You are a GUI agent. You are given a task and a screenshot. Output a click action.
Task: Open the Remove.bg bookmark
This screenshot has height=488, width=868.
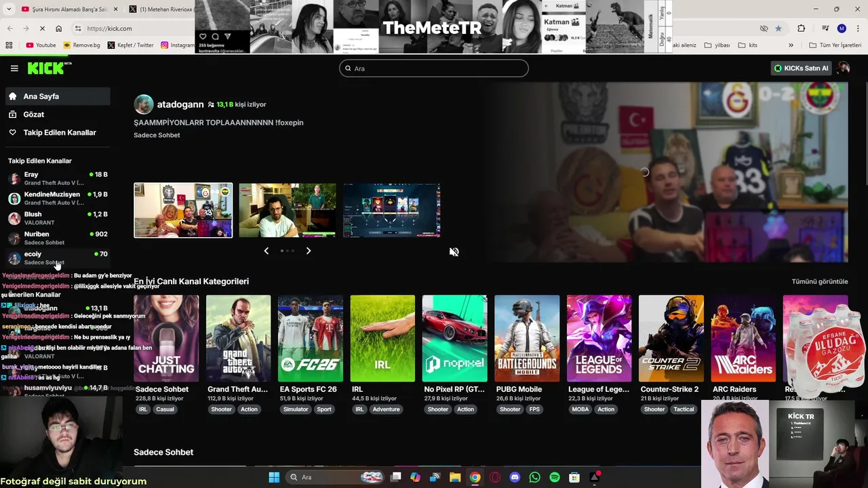(x=81, y=45)
